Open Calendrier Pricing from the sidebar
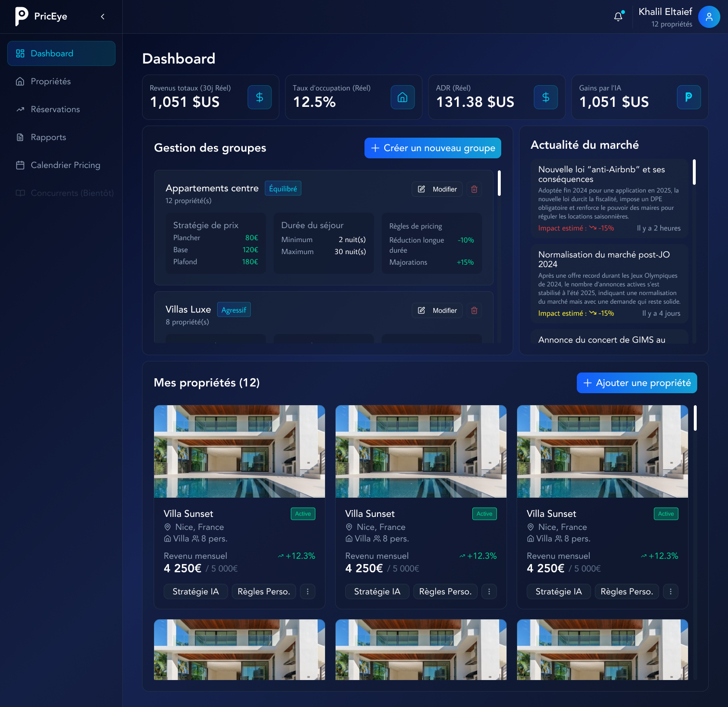 click(x=65, y=165)
